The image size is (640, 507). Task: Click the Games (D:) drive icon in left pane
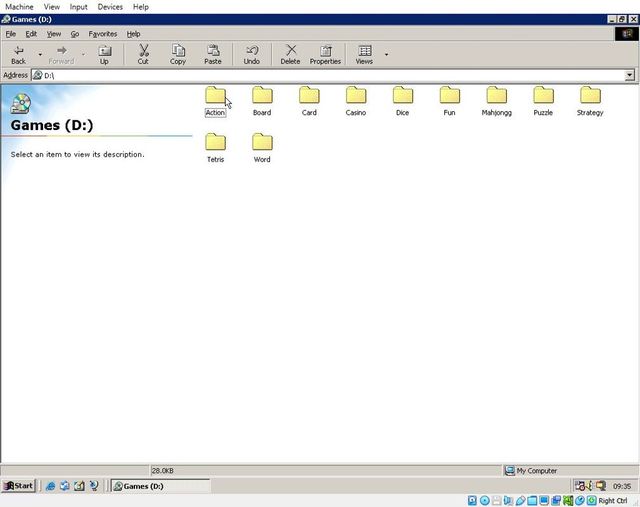point(21,104)
